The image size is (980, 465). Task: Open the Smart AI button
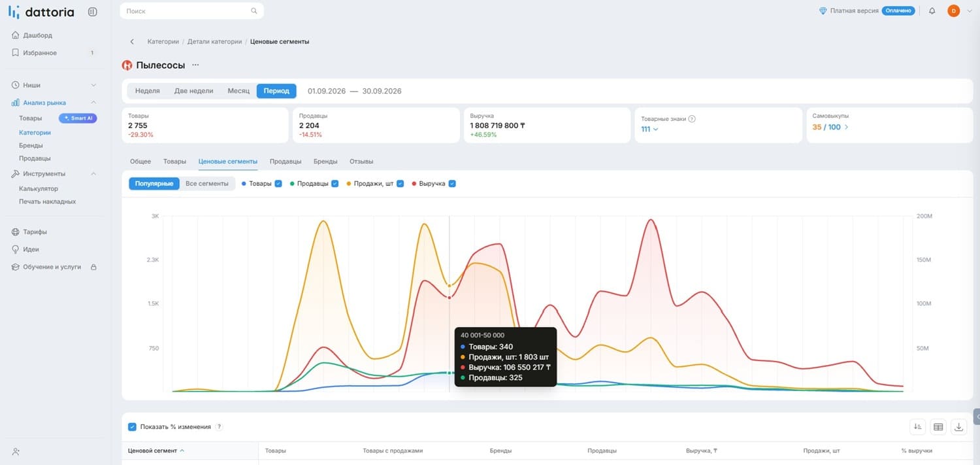pyautogui.click(x=78, y=118)
